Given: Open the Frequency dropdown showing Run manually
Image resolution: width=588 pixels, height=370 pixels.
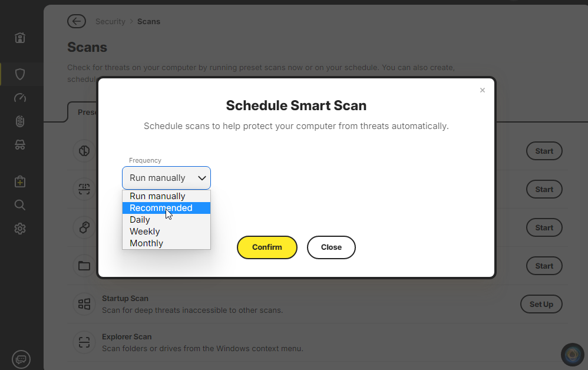Looking at the screenshot, I should coord(167,178).
